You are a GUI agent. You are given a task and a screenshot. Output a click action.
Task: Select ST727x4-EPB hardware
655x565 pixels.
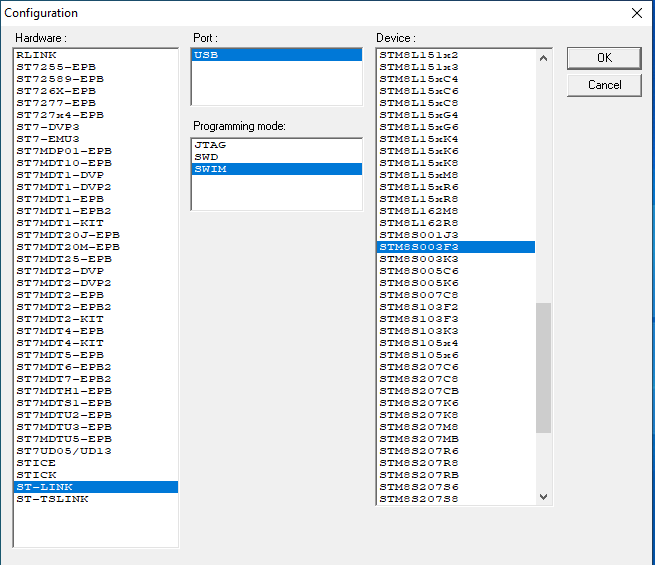96,115
